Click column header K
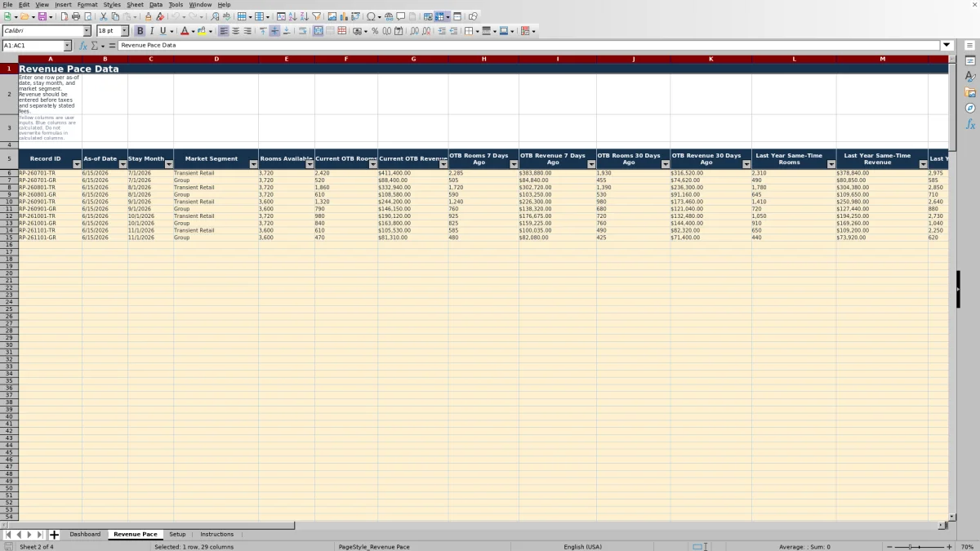The image size is (980, 551). pos(710,59)
